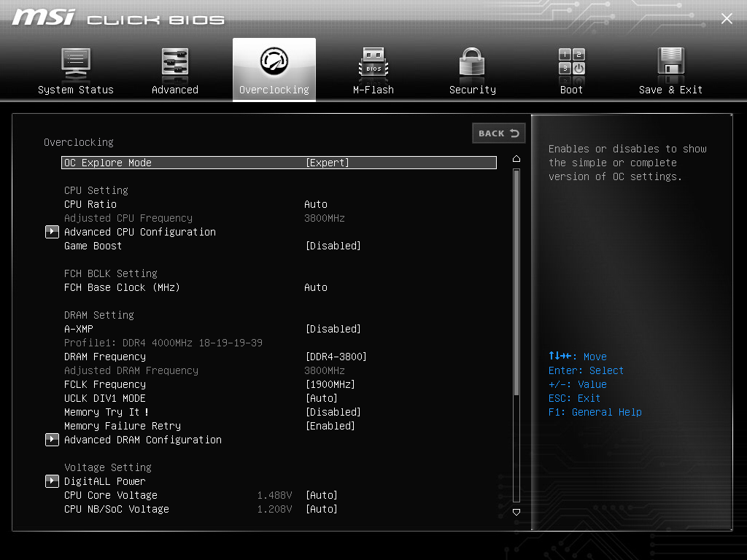
Task: Expand Advanced CPU Configuration arrow icon
Action: [52, 232]
